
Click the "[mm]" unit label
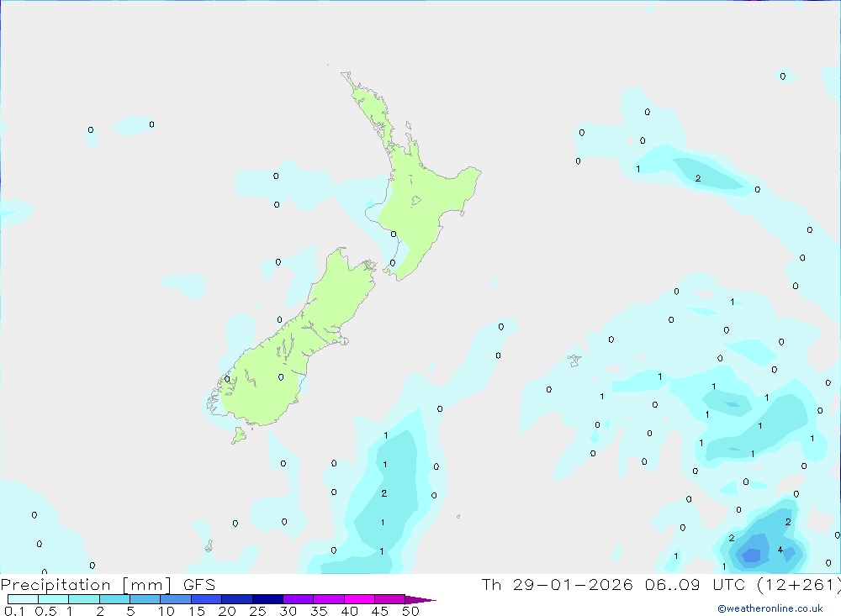[147, 585]
